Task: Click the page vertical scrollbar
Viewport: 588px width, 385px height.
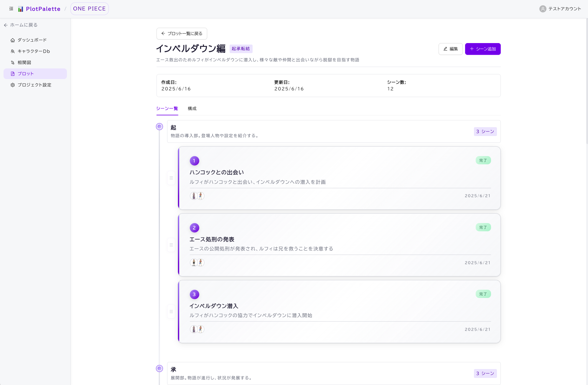Action: [587, 81]
